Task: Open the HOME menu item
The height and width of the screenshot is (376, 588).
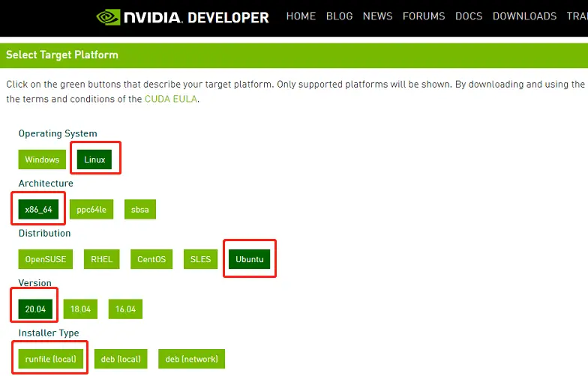Action: (301, 16)
